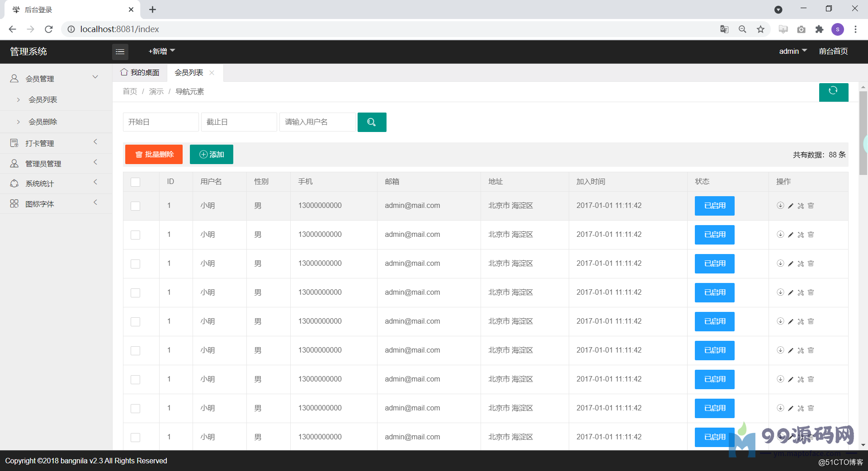Go to 前台首页 link in the top bar
The height and width of the screenshot is (471, 868).
833,52
